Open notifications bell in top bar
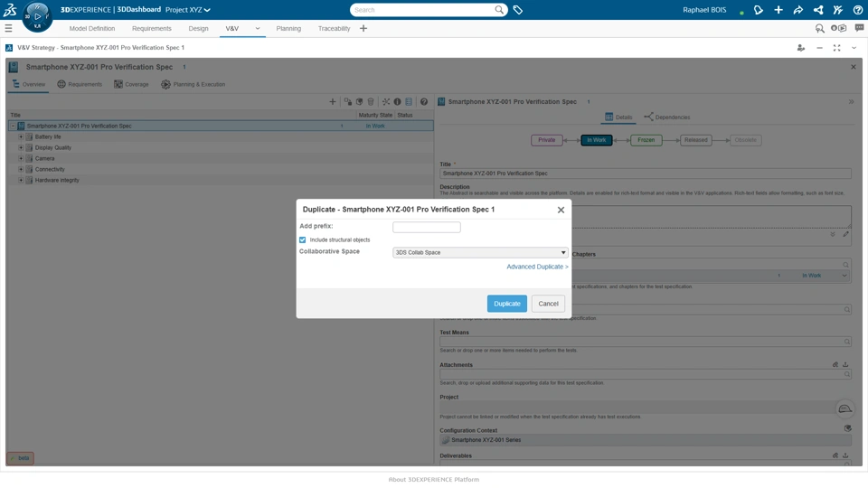The height and width of the screenshot is (488, 868). pyautogui.click(x=759, y=10)
